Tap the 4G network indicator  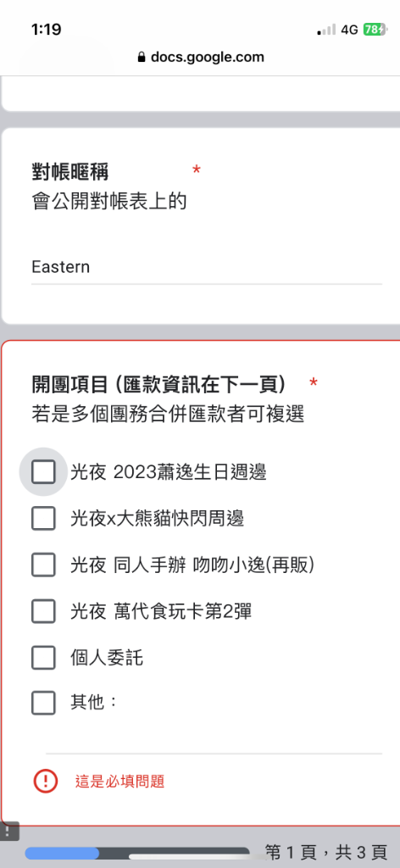[x=350, y=30]
